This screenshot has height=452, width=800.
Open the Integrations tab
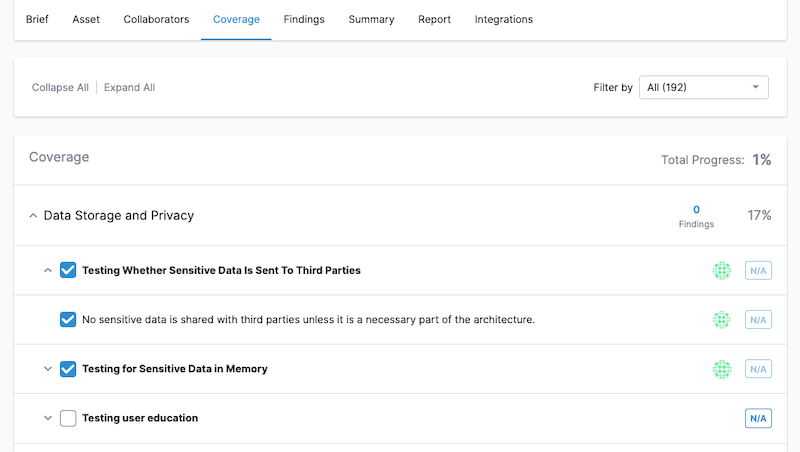click(x=503, y=19)
